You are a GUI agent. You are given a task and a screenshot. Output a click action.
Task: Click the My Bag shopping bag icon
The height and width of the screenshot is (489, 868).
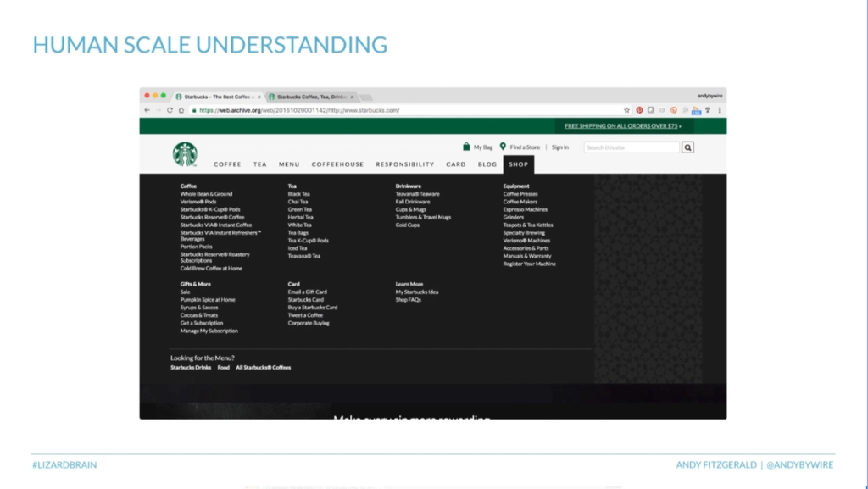(466, 147)
